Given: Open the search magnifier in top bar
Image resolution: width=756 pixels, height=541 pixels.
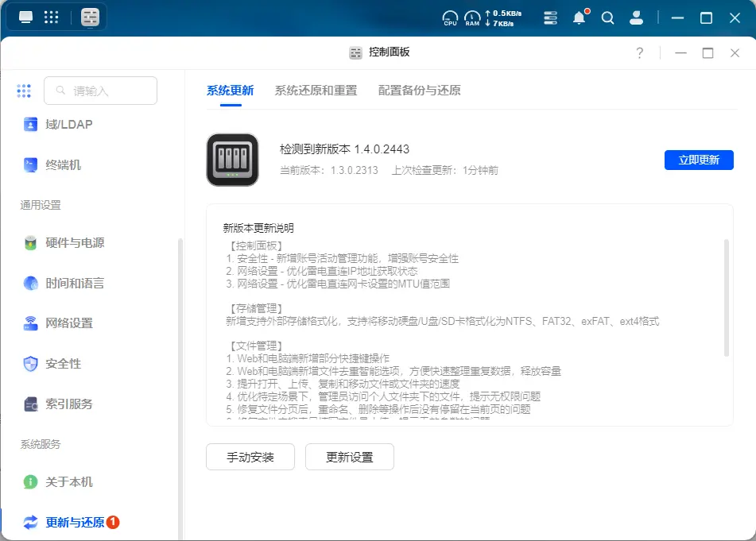Looking at the screenshot, I should pyautogui.click(x=607, y=17).
